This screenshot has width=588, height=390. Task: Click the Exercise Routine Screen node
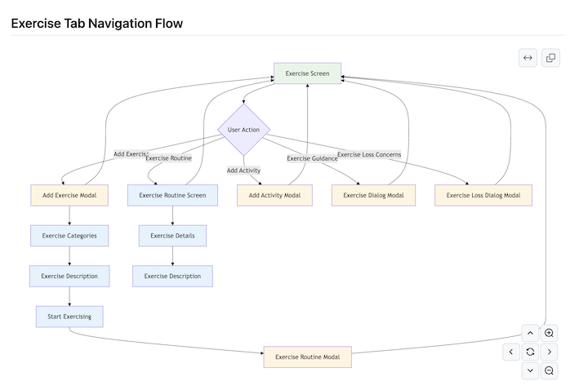point(172,195)
